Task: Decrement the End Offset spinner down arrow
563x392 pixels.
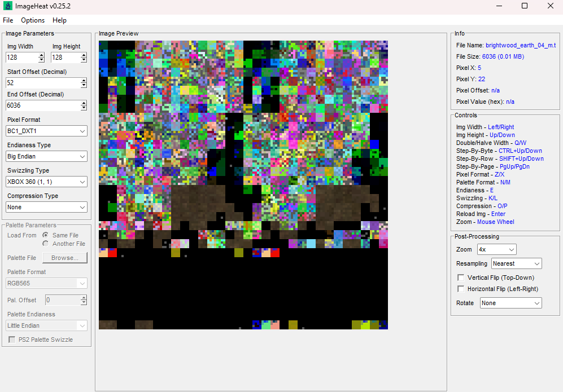Action: (84, 108)
